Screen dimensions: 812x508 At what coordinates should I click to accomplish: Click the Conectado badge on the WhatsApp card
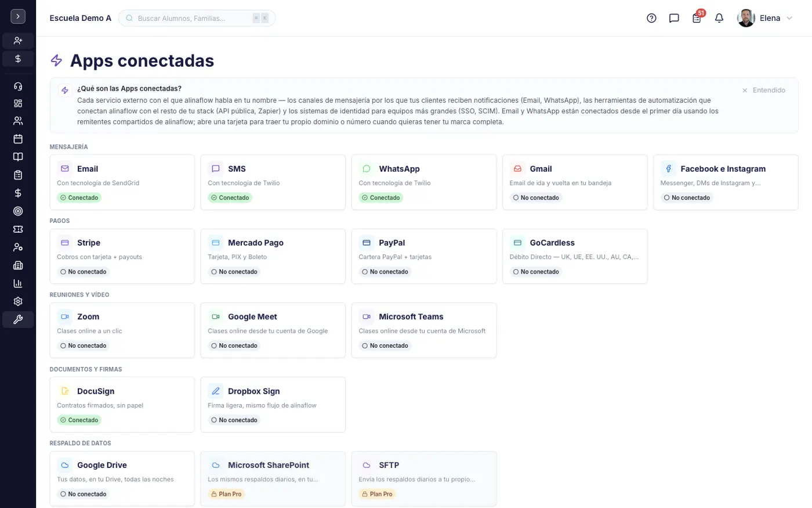tap(381, 197)
